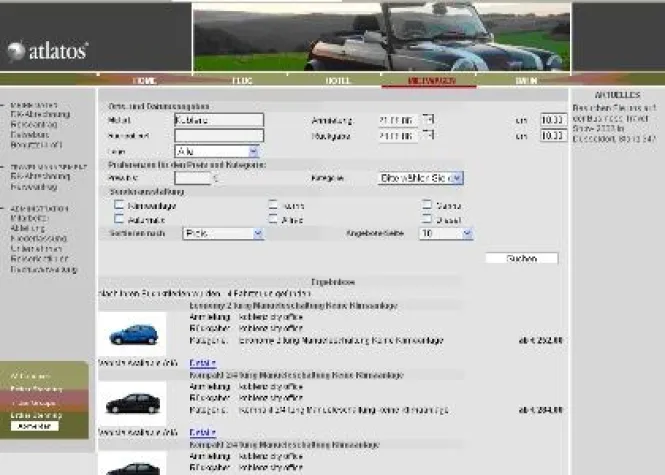
Task: Open Details link of Economy car
Action: (203, 362)
